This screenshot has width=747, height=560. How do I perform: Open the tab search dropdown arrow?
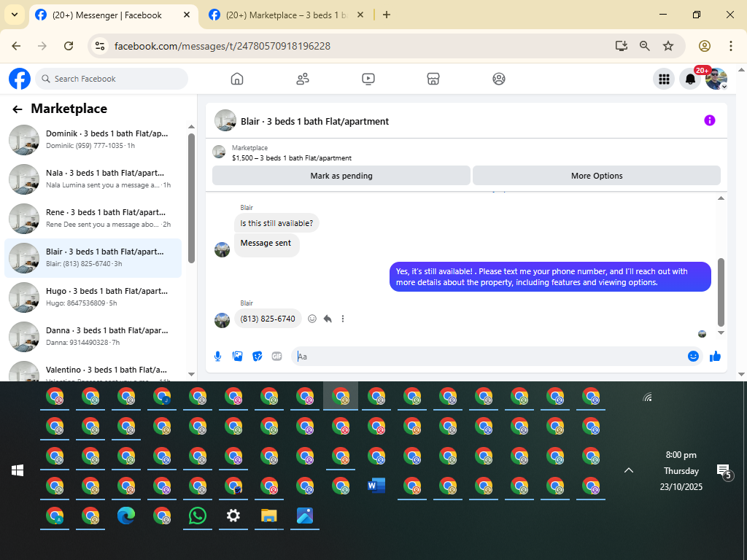point(15,15)
